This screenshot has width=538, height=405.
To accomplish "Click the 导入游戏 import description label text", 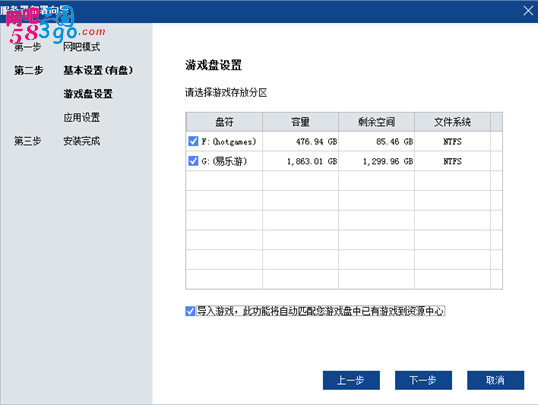I will [320, 311].
